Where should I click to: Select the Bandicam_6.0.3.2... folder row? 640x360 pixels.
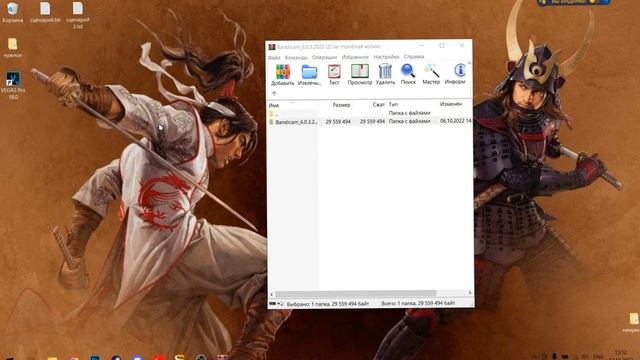click(x=370, y=121)
